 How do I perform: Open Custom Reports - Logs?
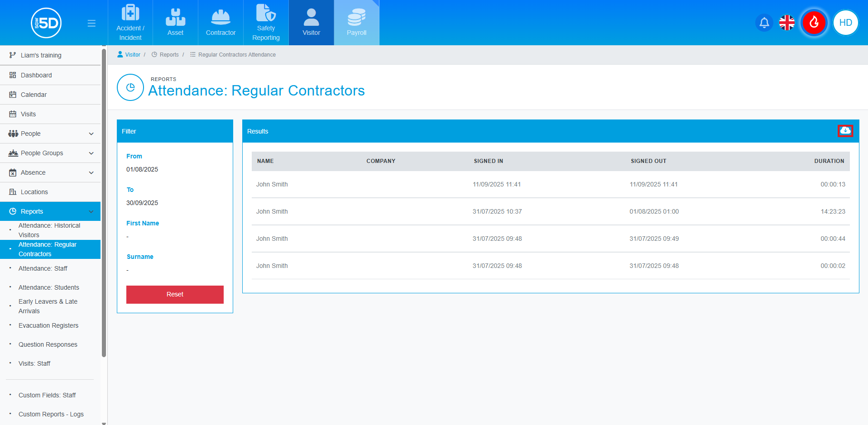coord(51,414)
